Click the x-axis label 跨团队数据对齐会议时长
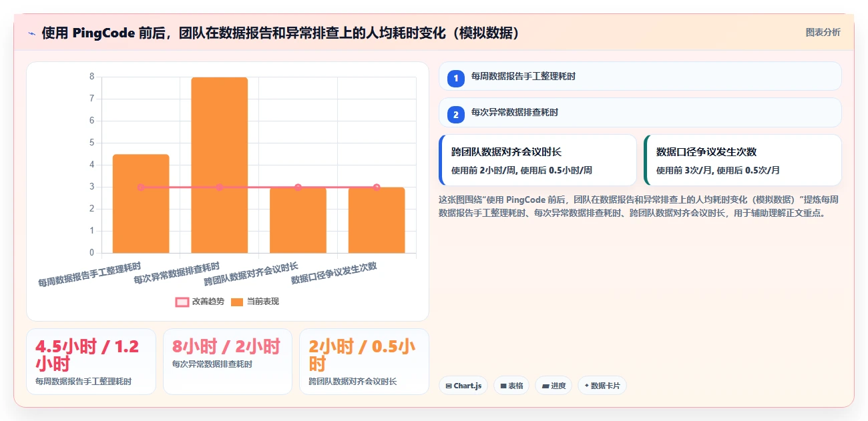The width and height of the screenshot is (868, 421). (252, 272)
